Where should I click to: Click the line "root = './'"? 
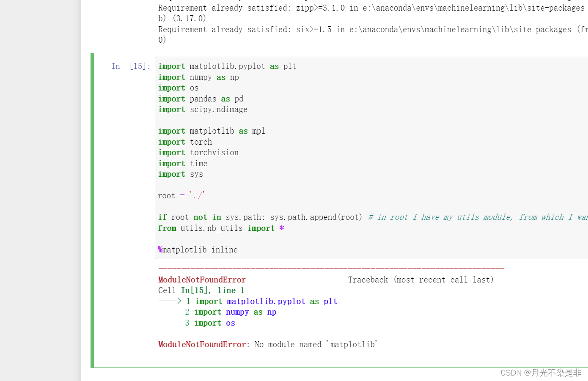(x=181, y=196)
